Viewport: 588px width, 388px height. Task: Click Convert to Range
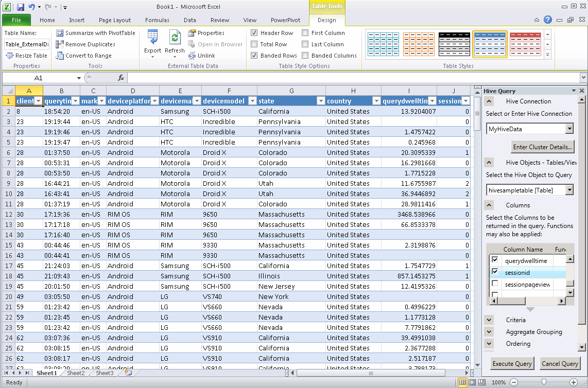point(84,56)
